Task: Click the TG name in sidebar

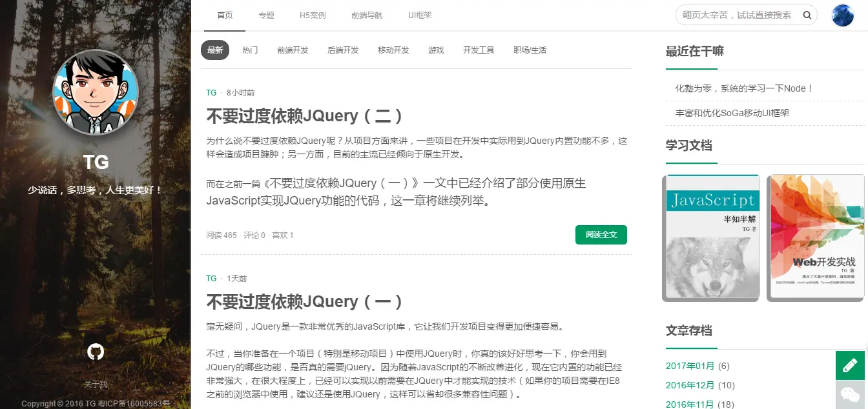Action: 96,162
